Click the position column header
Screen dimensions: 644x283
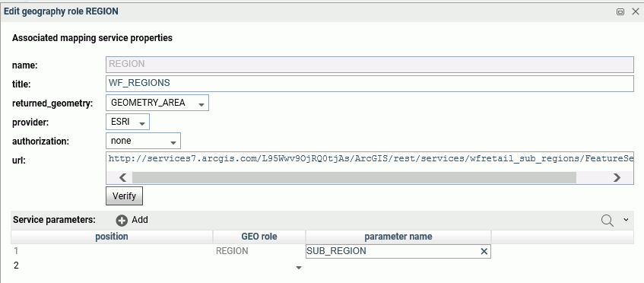[x=112, y=237]
